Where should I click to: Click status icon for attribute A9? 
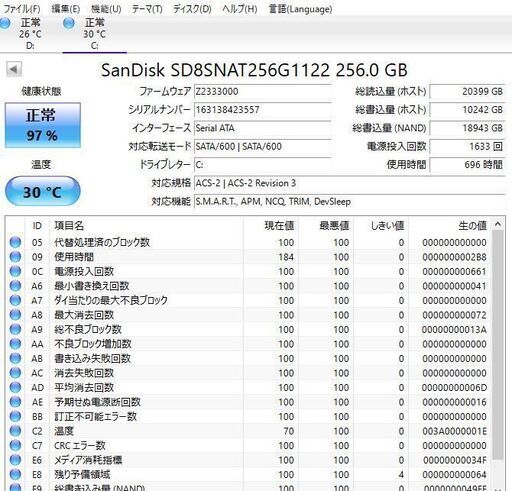(15, 329)
